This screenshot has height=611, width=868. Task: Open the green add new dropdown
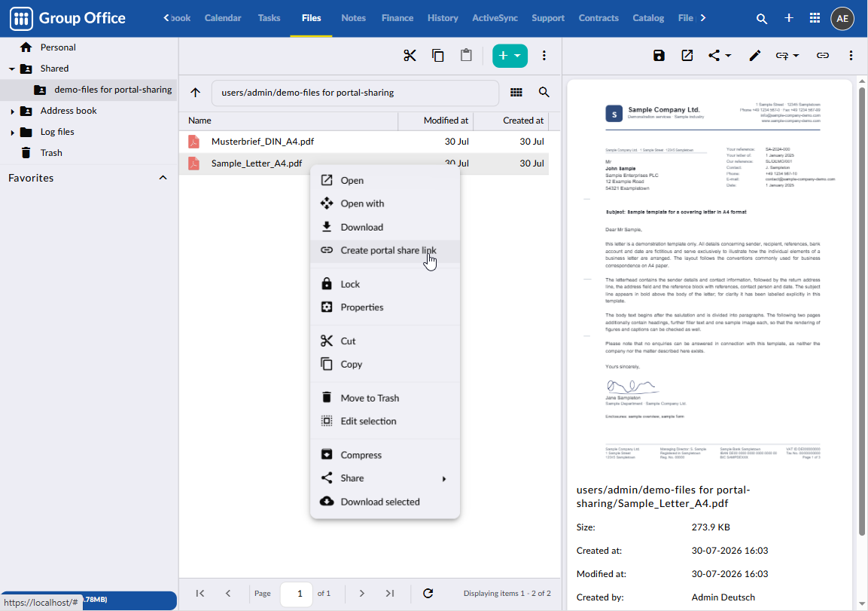tap(510, 56)
